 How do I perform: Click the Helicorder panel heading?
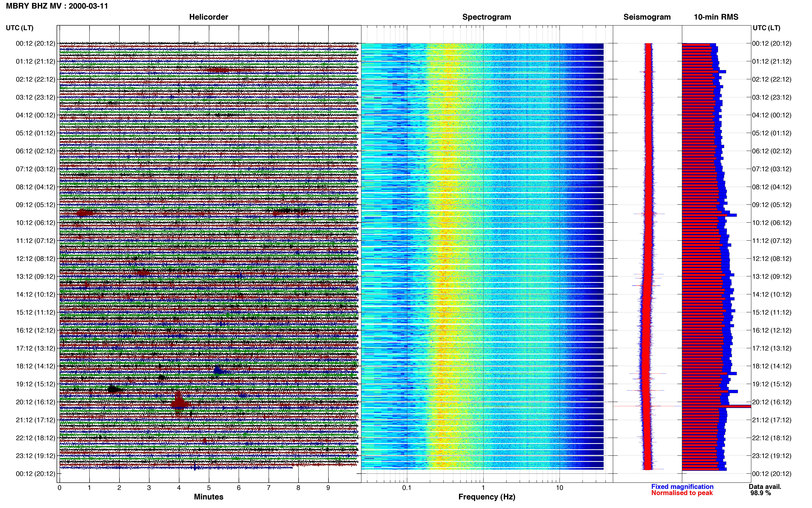tap(209, 17)
